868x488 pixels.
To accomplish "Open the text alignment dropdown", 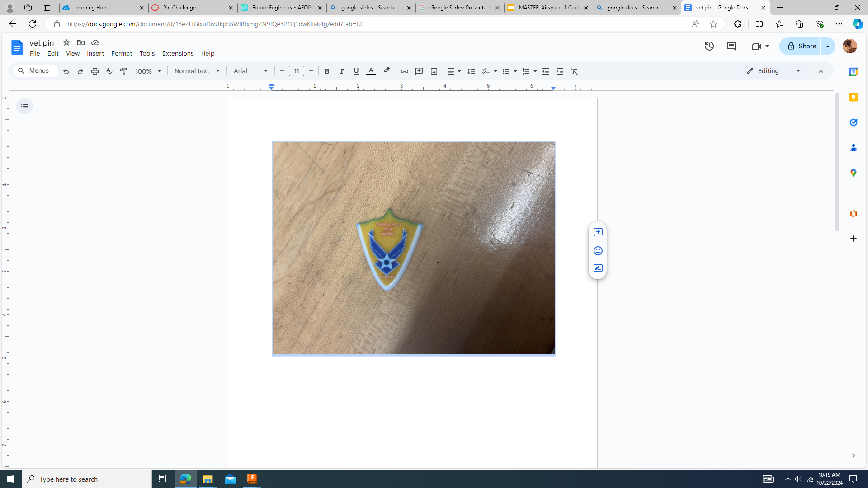I will point(454,71).
